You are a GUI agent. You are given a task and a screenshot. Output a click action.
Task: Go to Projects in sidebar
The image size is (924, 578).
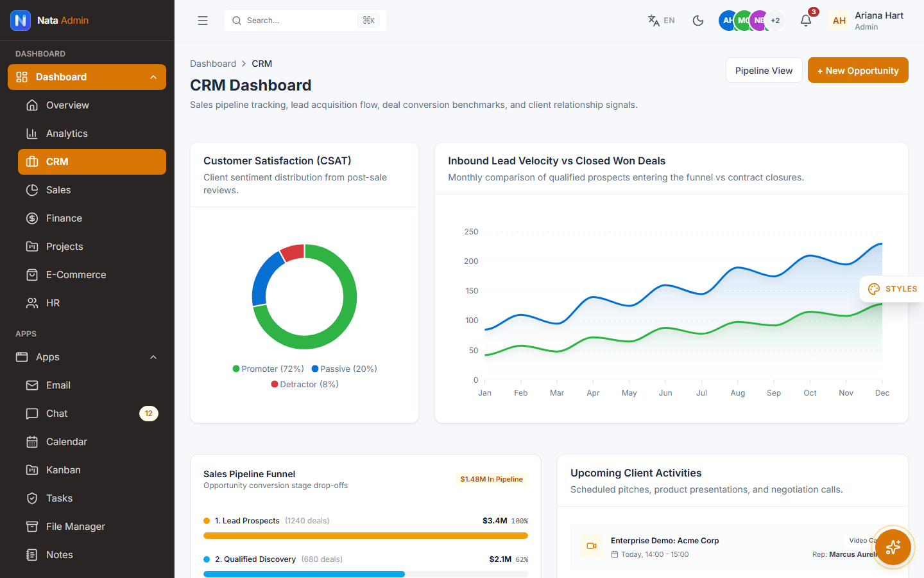point(92,247)
